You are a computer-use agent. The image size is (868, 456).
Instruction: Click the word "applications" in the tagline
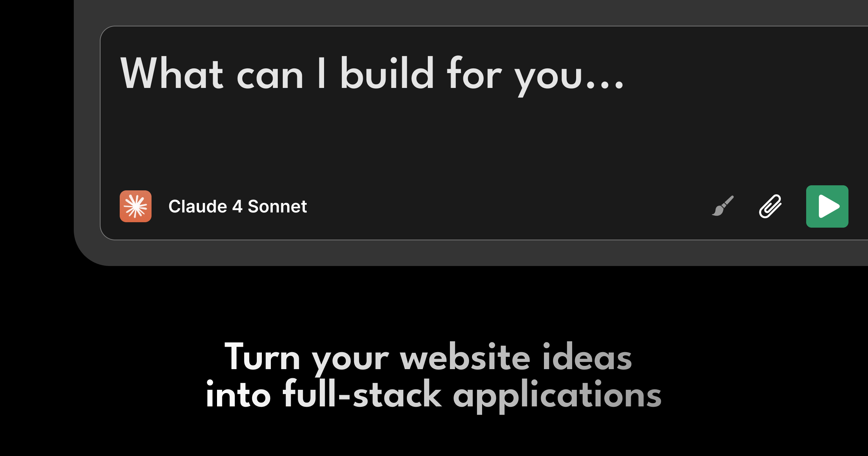(x=557, y=395)
